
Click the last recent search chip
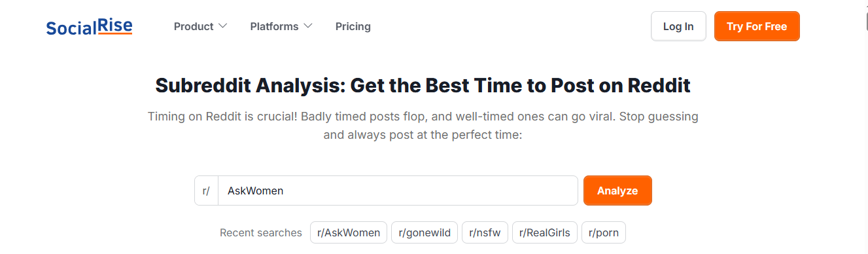click(x=604, y=232)
